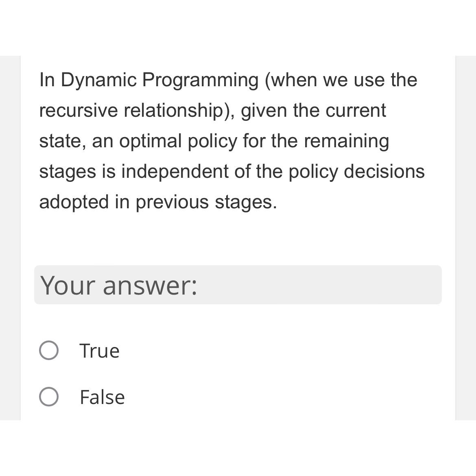
Task: Click inside the Your answer field
Action: click(238, 285)
